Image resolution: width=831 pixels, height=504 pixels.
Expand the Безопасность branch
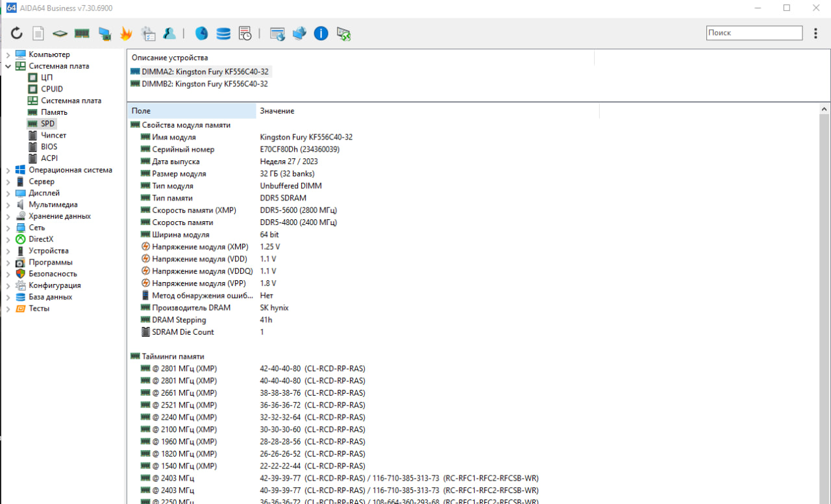pyautogui.click(x=8, y=274)
